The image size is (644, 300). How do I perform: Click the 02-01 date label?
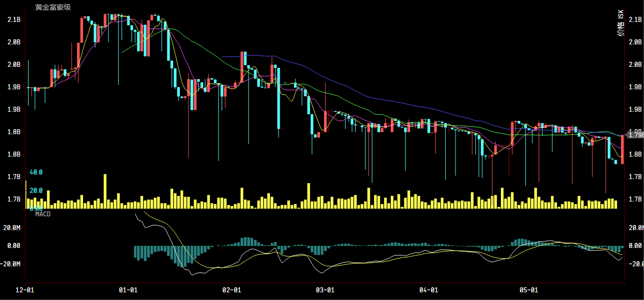coord(232,290)
